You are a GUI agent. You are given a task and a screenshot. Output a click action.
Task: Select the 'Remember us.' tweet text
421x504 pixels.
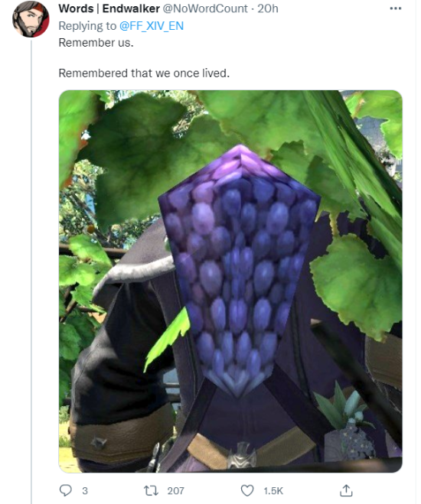click(96, 42)
